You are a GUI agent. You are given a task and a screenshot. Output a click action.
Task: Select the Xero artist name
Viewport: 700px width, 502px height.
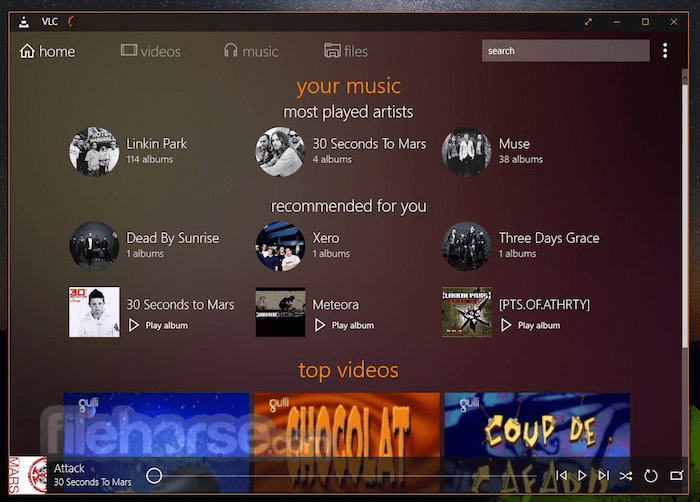pyautogui.click(x=325, y=238)
